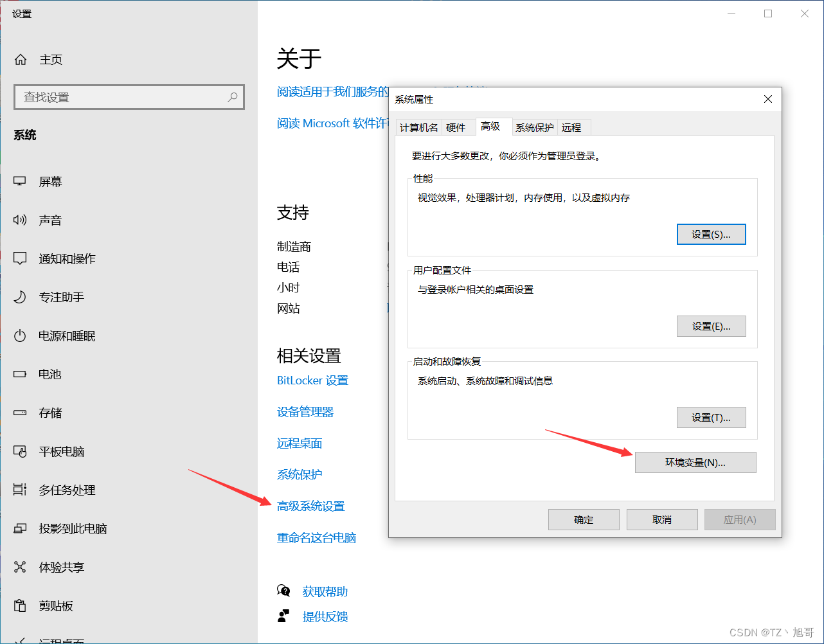Click 取消 in the 系统属性 dialog

tap(662, 519)
